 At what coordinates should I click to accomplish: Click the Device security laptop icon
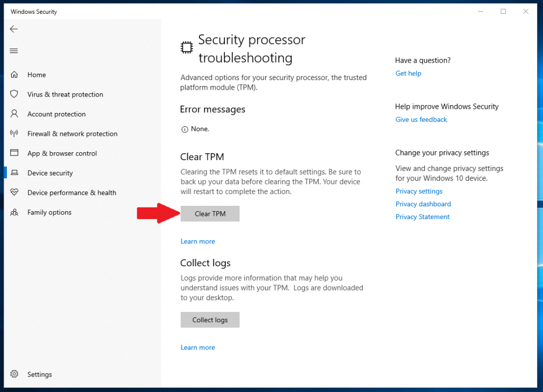14,172
